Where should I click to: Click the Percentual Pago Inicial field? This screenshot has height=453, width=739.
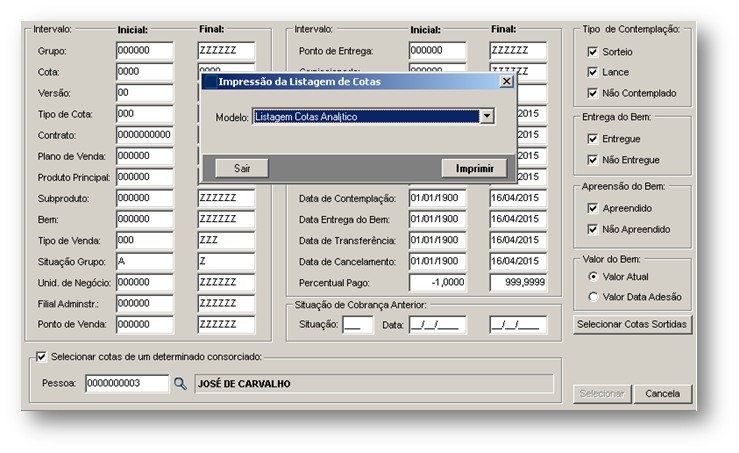[x=437, y=283]
